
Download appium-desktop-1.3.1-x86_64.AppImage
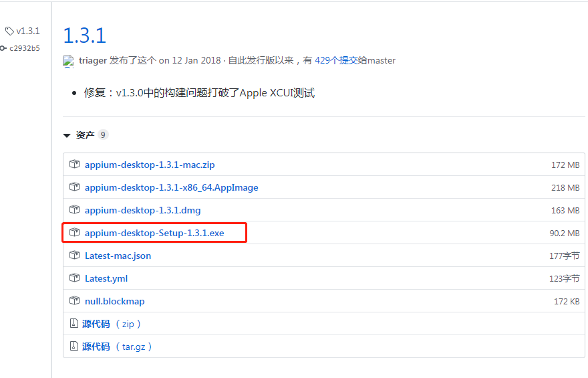(x=171, y=187)
